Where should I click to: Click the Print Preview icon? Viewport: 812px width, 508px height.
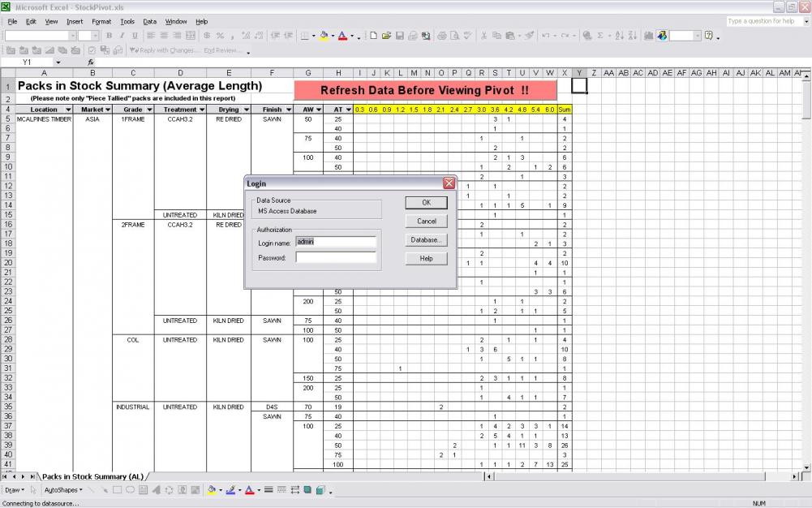click(455, 35)
